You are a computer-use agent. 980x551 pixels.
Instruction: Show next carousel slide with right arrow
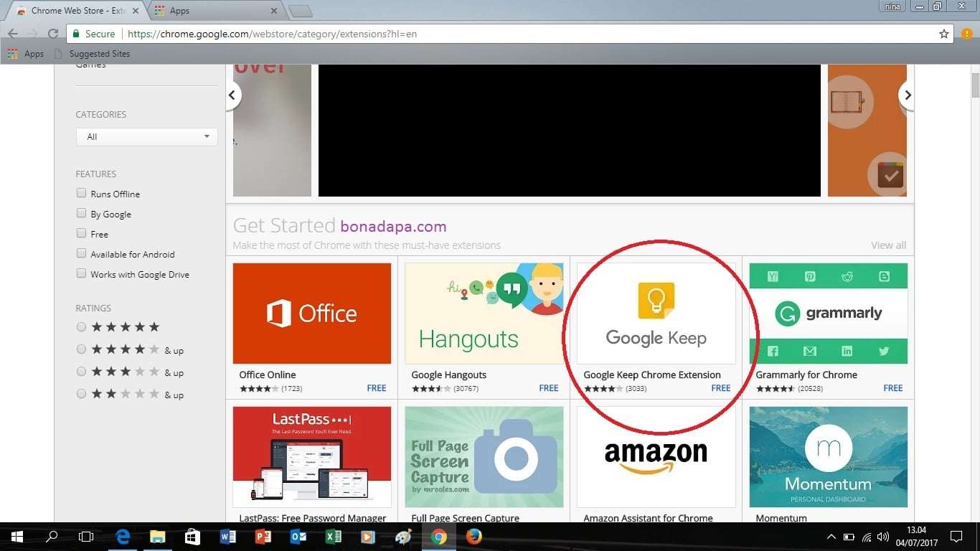point(908,95)
